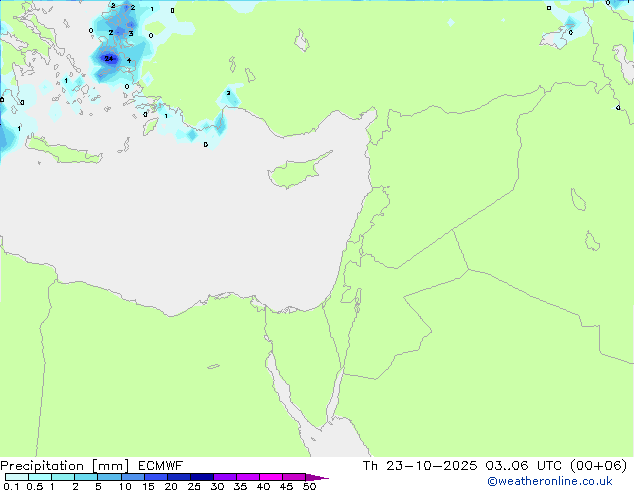
Task: Click the island of Crete on the map
Action: point(63,151)
